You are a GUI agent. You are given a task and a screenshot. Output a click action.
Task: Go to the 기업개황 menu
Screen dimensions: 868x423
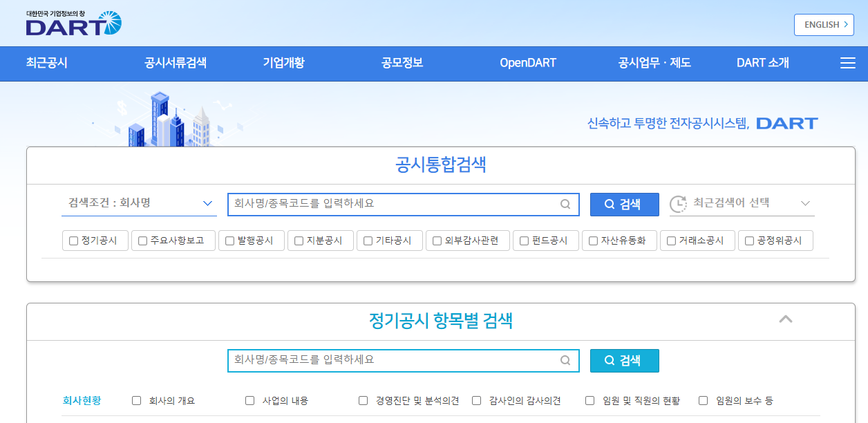(283, 63)
